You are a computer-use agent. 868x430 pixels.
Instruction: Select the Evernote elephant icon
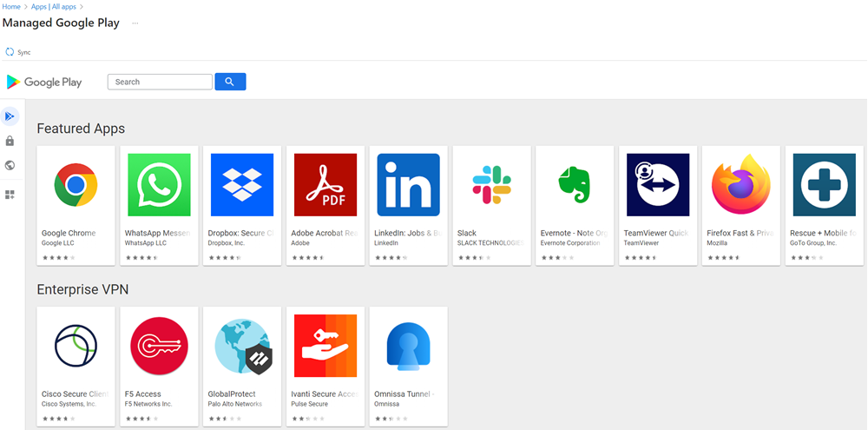(x=575, y=185)
